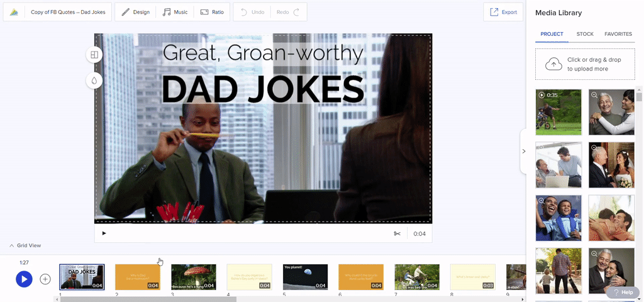Select A stick storyboard block 9

click(x=516, y=277)
